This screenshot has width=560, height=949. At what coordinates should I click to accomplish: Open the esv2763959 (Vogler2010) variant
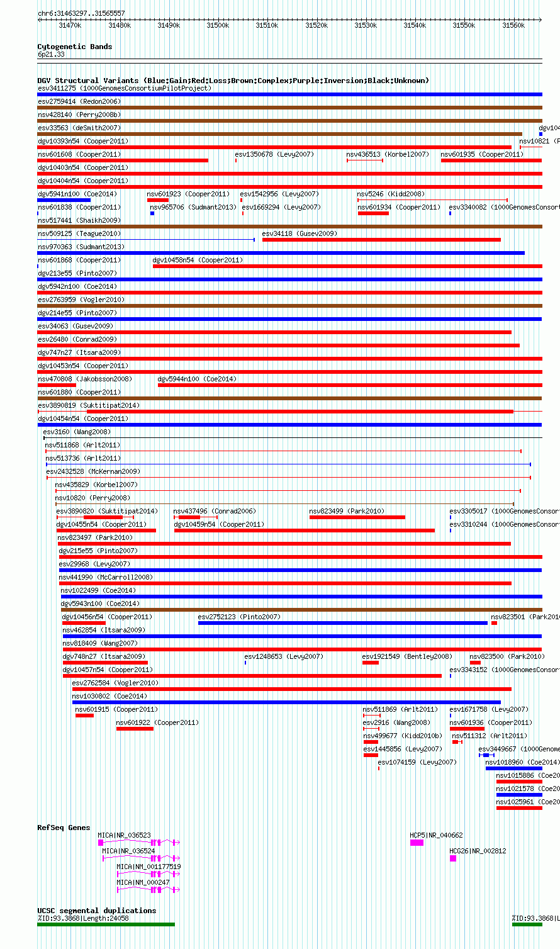point(81,300)
